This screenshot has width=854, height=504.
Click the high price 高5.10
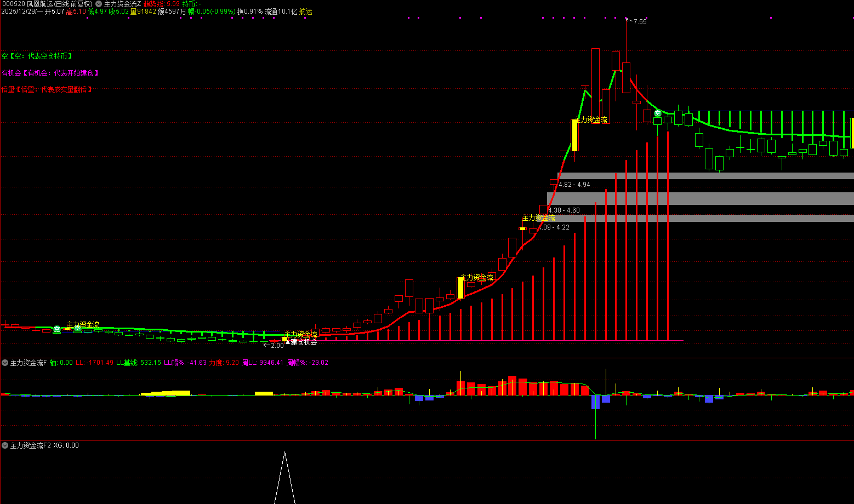click(76, 12)
